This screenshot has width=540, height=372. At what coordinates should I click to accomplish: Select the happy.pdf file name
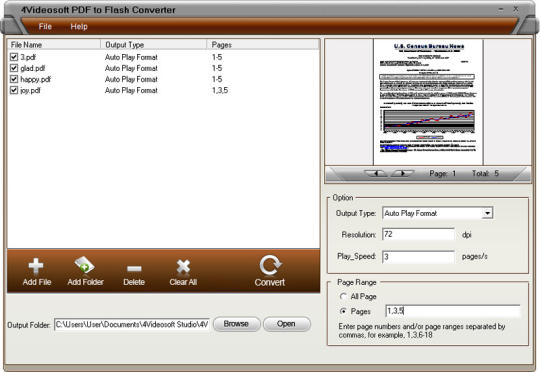coord(35,79)
